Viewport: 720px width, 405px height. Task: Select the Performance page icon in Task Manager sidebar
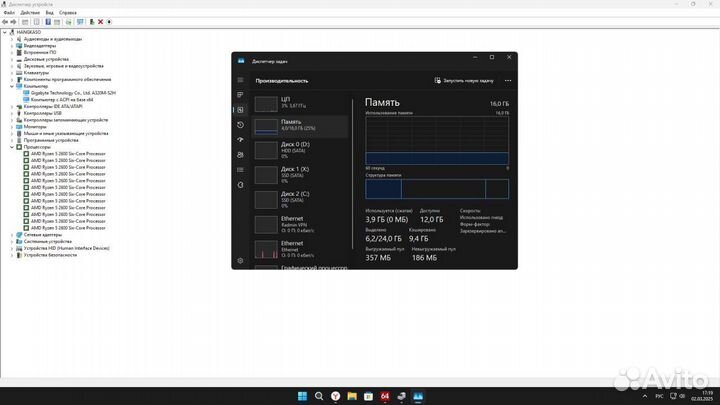click(x=240, y=110)
